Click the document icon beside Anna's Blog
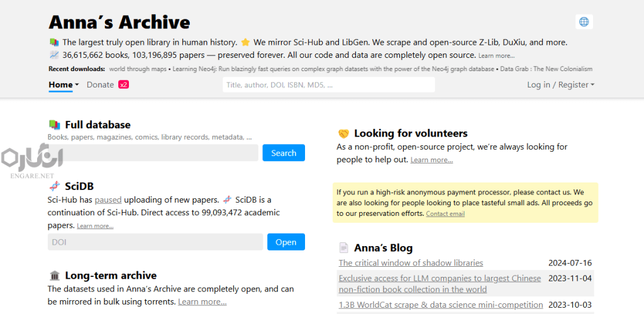Screen dimensions: 644x314 [x=343, y=248]
